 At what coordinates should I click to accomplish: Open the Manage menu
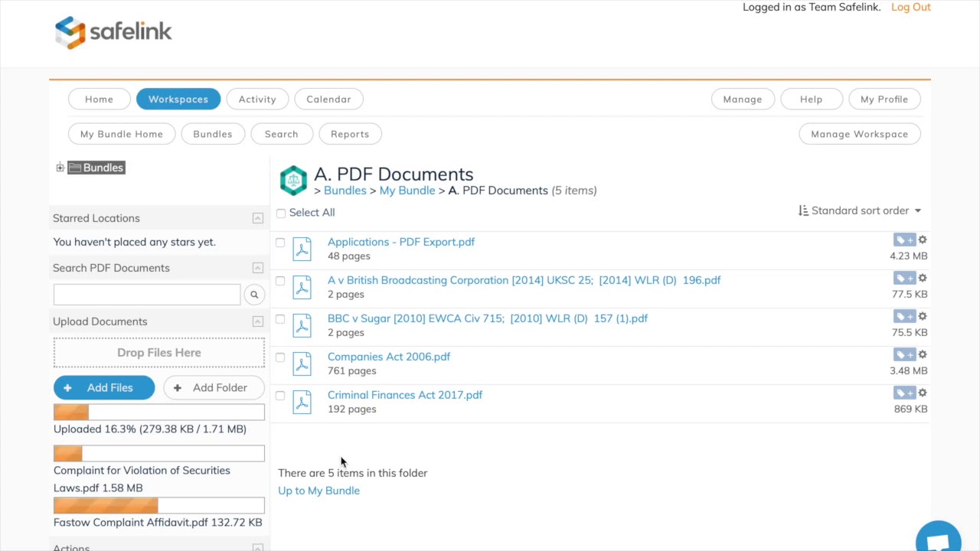click(x=743, y=99)
